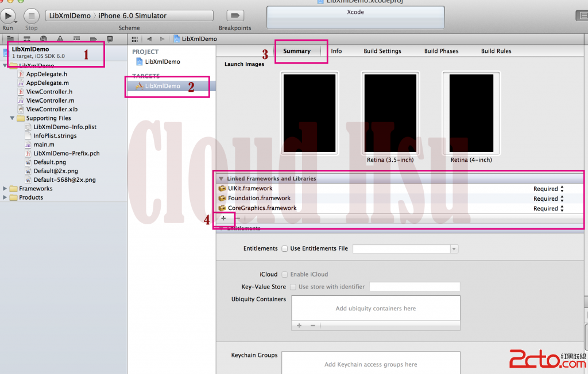The image size is (588, 374).
Task: Add a ubiquity container with plus
Action: pyautogui.click(x=299, y=325)
